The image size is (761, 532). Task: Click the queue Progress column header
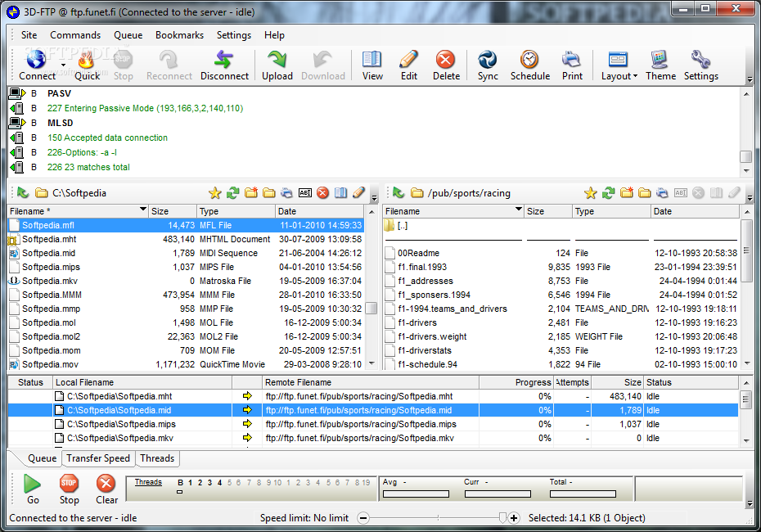[x=516, y=382]
